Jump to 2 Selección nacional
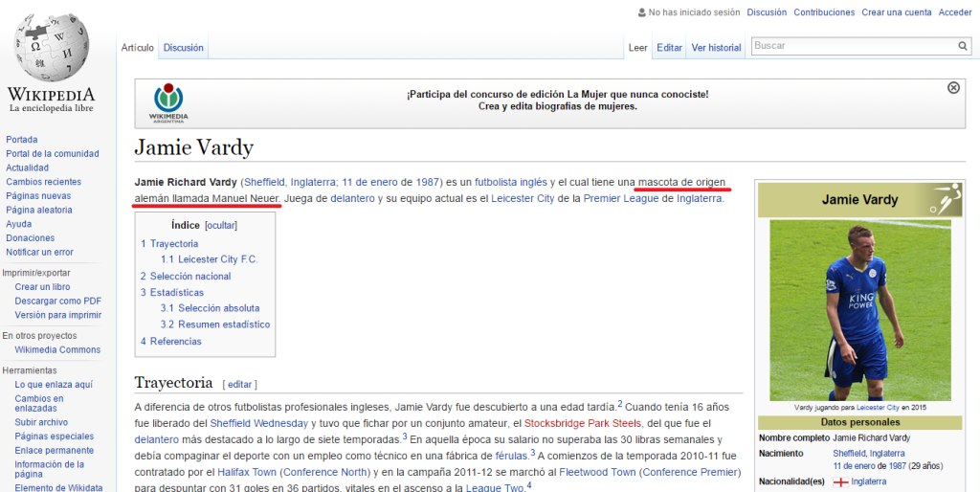The height and width of the screenshot is (492, 980). (186, 277)
